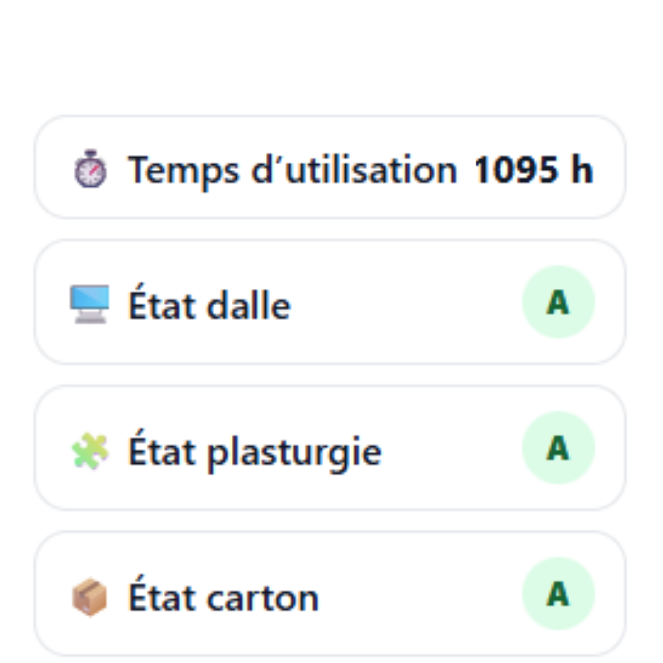Click the green A badge for État carton
Image resolution: width=663 pixels, height=663 pixels.
(558, 594)
